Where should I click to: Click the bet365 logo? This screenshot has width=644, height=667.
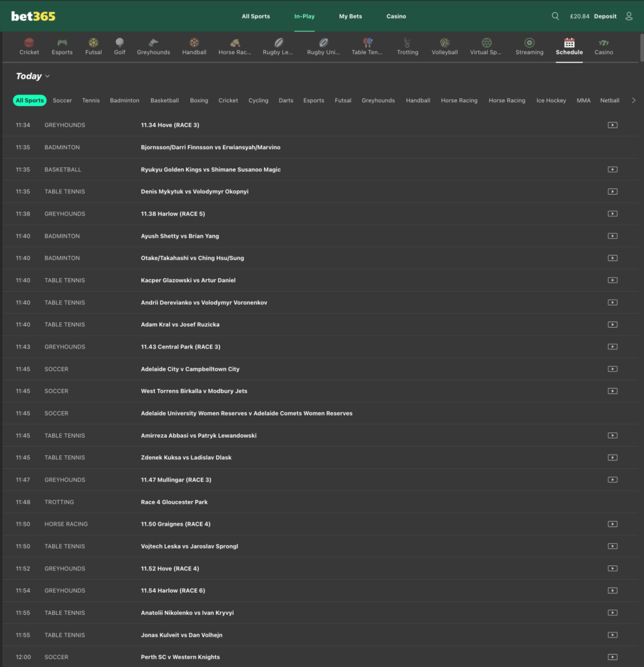click(x=33, y=16)
